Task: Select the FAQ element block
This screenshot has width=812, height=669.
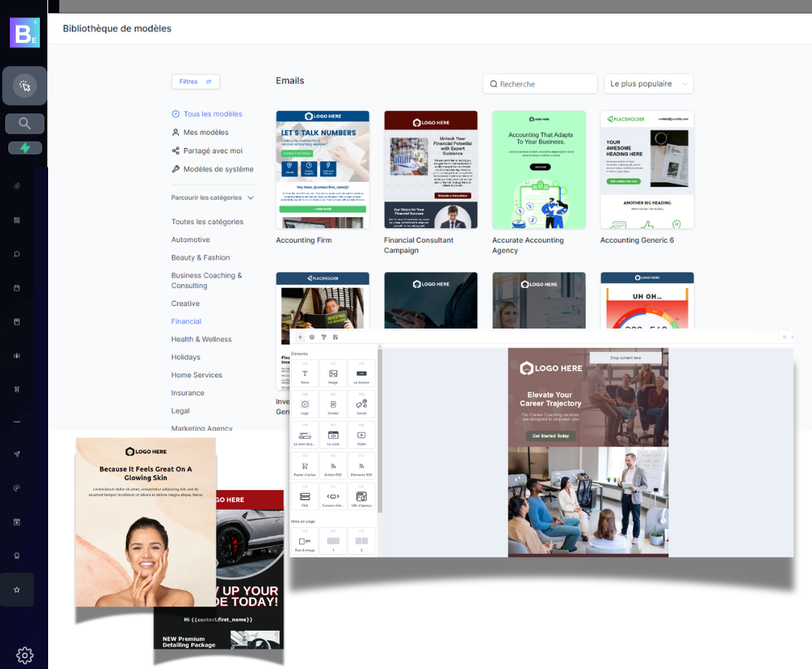Action: click(x=304, y=497)
